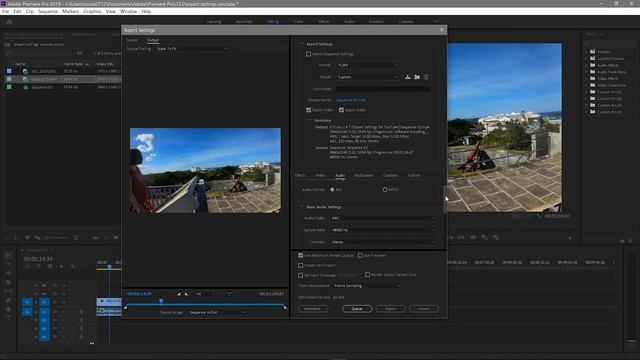640x360 pixels.
Task: Select the Selection tool in timeline toolbar
Action: [x=9, y=256]
